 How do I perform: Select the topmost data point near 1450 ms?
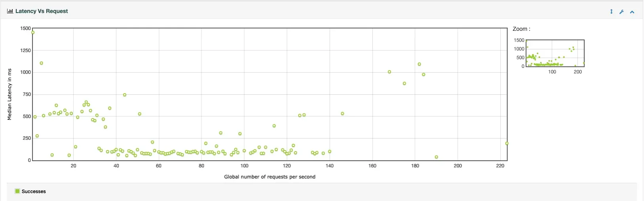[x=33, y=32]
